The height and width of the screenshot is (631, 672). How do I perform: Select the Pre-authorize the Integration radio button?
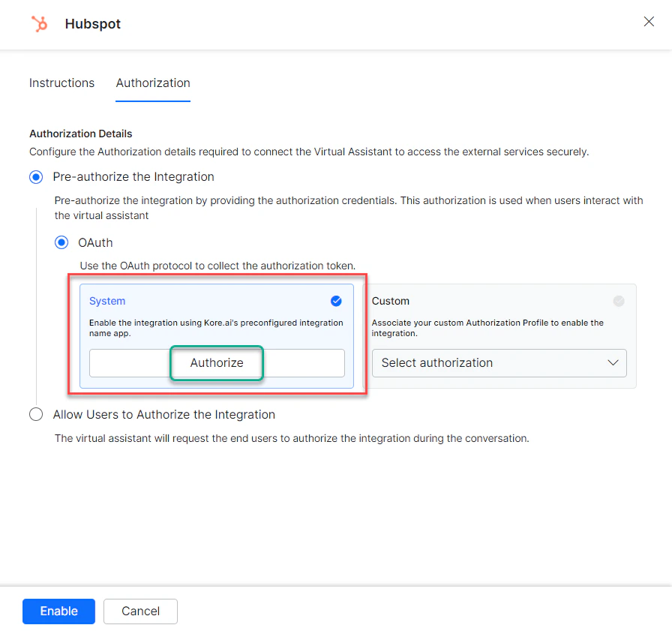(36, 177)
